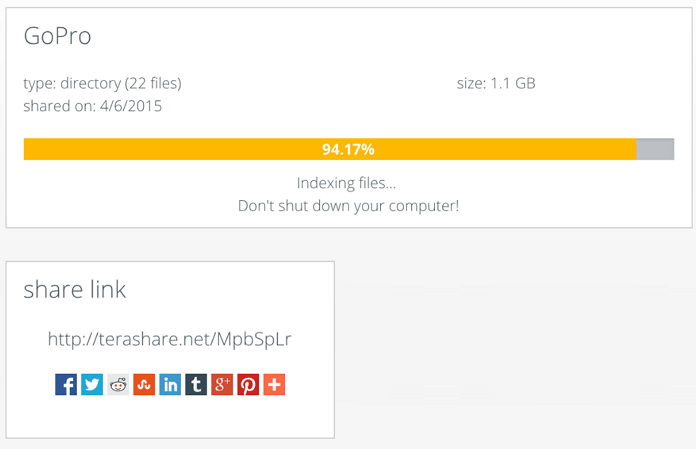This screenshot has width=696, height=449.
Task: Click the terashare.net share URL
Action: click(x=170, y=339)
